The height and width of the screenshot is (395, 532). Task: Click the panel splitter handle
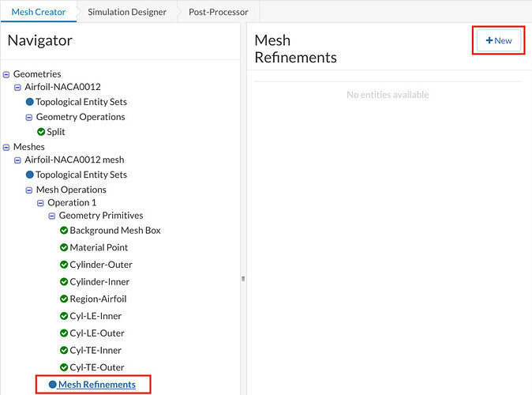[x=243, y=278]
